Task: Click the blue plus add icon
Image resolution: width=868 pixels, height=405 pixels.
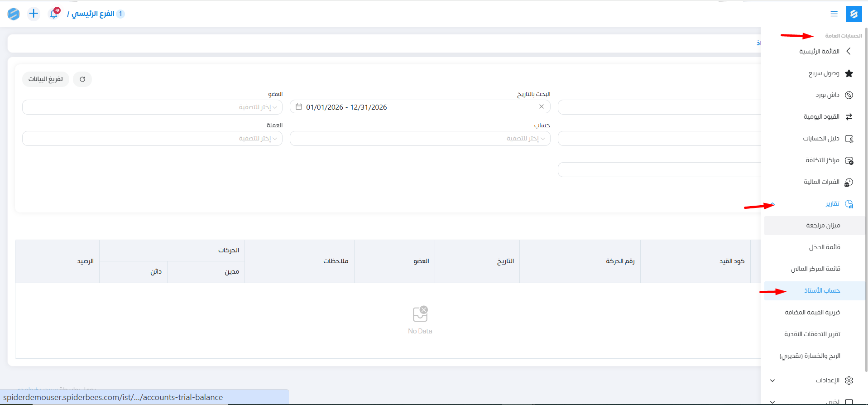Action: (x=34, y=14)
